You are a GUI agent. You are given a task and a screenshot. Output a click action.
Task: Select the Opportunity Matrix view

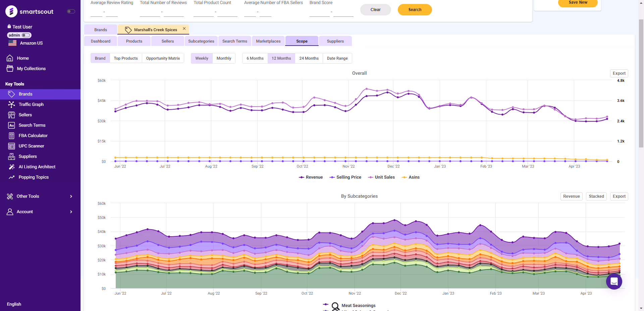pos(163,58)
